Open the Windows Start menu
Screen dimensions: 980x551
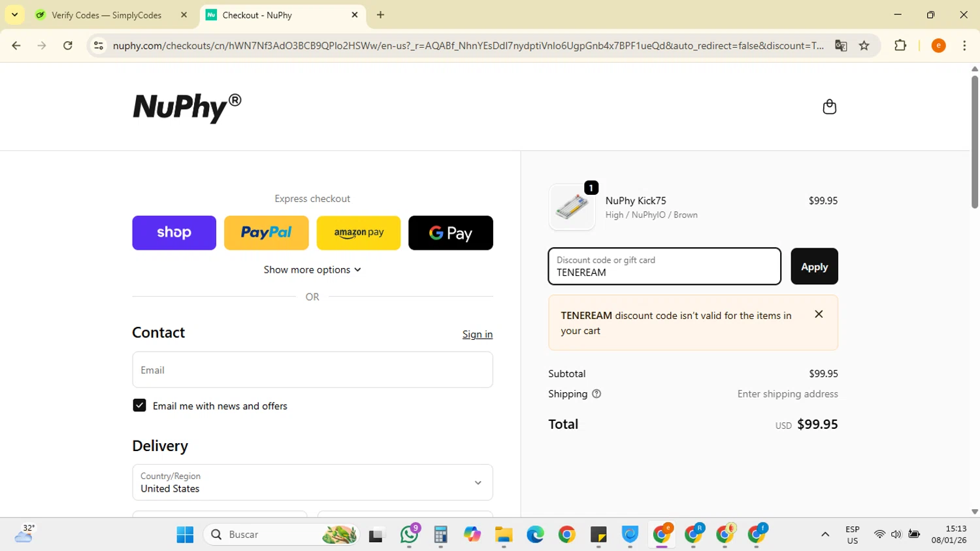tap(185, 535)
